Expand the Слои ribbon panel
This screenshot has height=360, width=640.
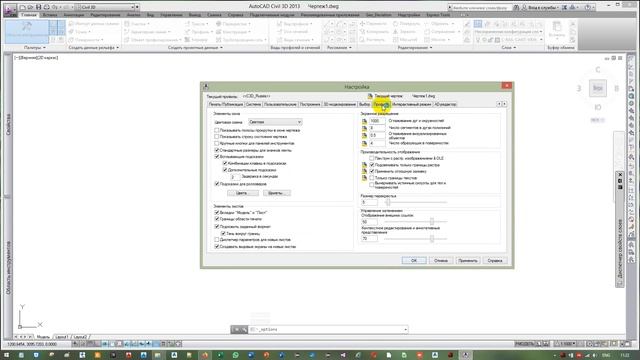tap(509, 48)
